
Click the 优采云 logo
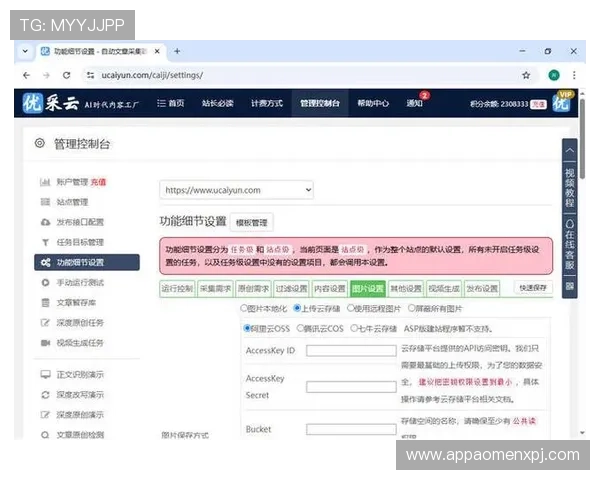click(x=51, y=103)
